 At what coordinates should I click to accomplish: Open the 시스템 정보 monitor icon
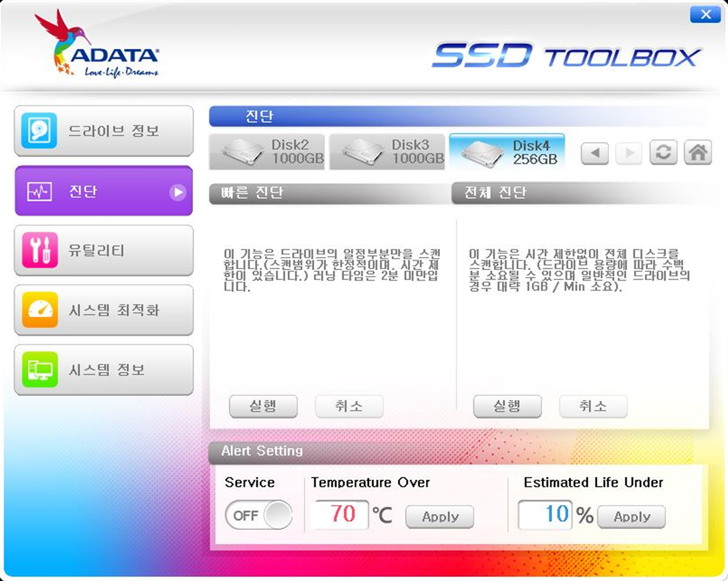[x=39, y=369]
